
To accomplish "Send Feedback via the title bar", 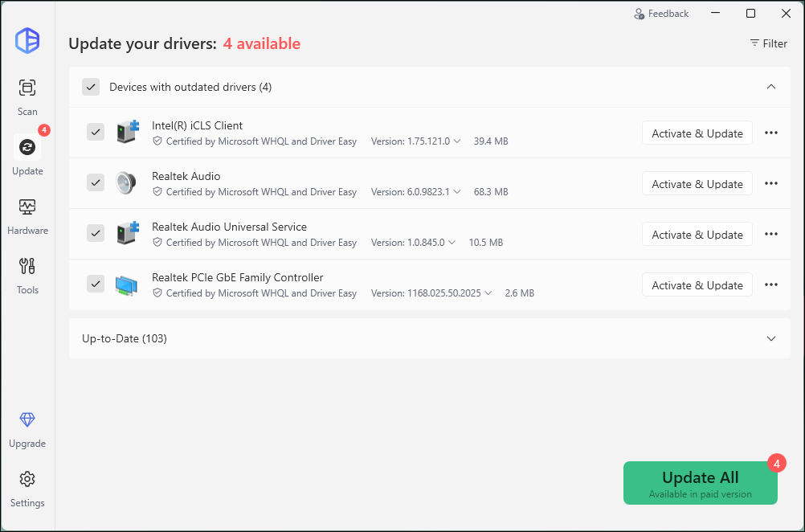I will (661, 14).
